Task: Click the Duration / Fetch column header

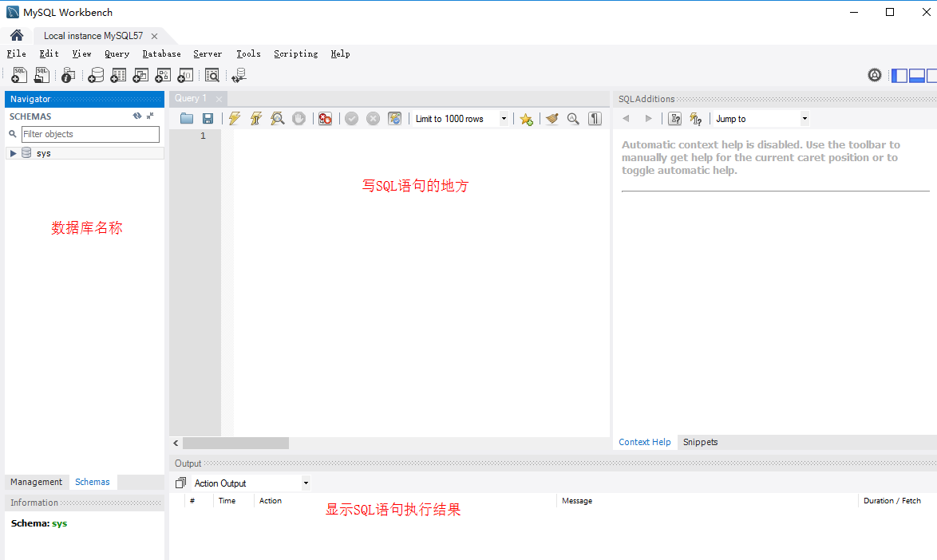Action: point(892,501)
